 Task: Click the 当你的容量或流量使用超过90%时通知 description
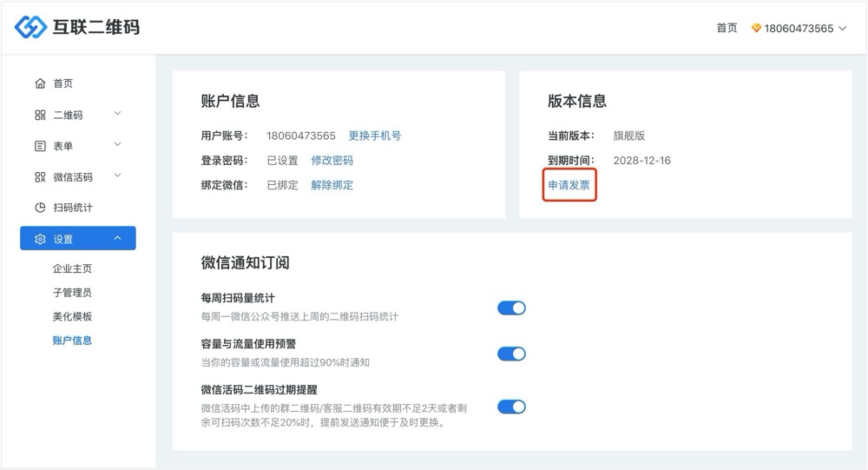tap(285, 362)
